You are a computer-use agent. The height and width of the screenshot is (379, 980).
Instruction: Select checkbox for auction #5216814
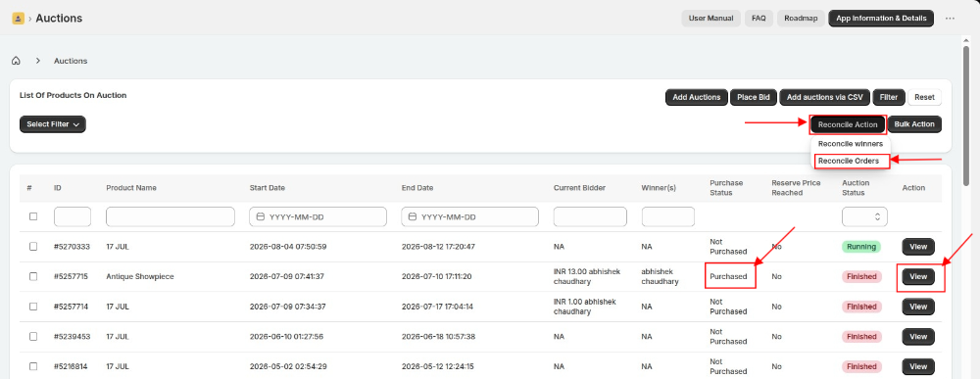click(33, 366)
